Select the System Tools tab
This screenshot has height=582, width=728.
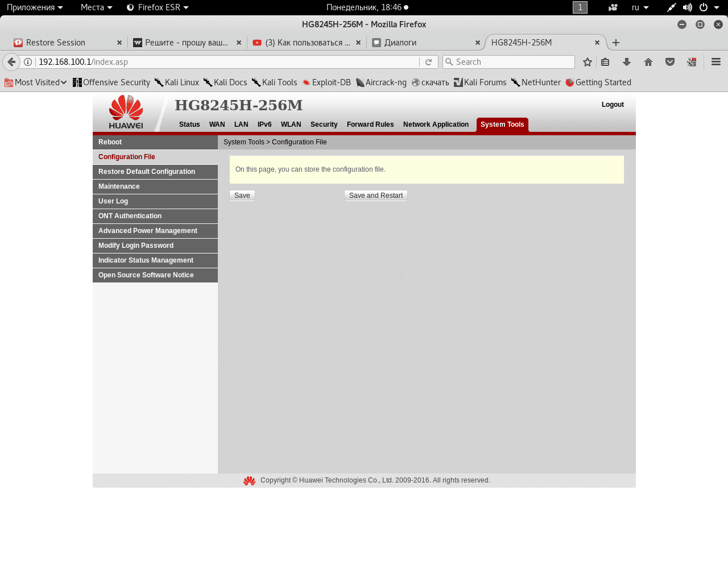pyautogui.click(x=502, y=124)
